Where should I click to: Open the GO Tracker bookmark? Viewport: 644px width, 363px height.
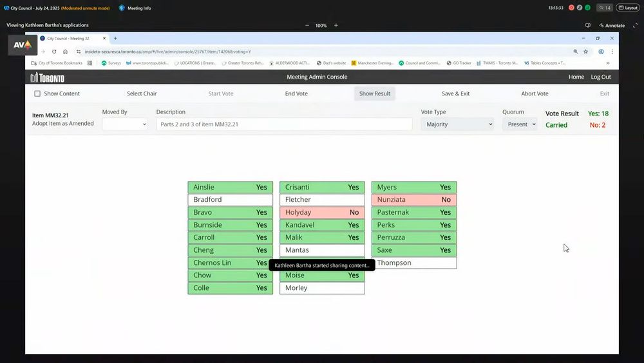coord(459,63)
